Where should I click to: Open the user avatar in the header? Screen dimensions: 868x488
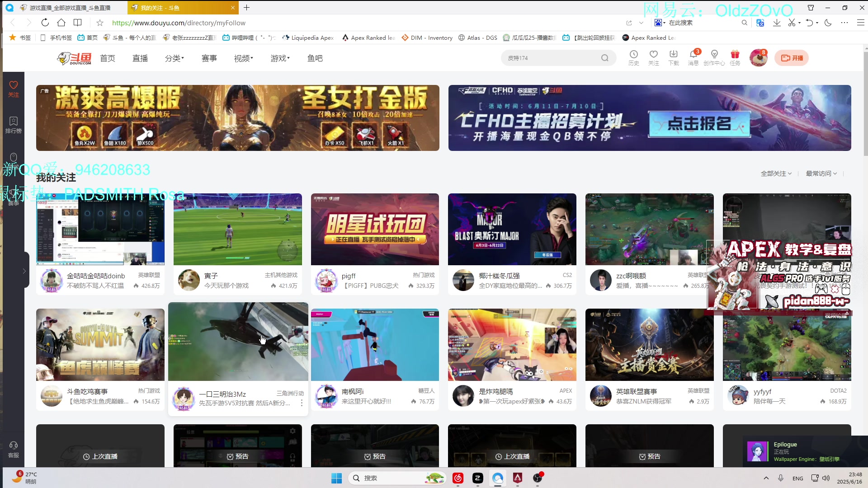point(758,58)
